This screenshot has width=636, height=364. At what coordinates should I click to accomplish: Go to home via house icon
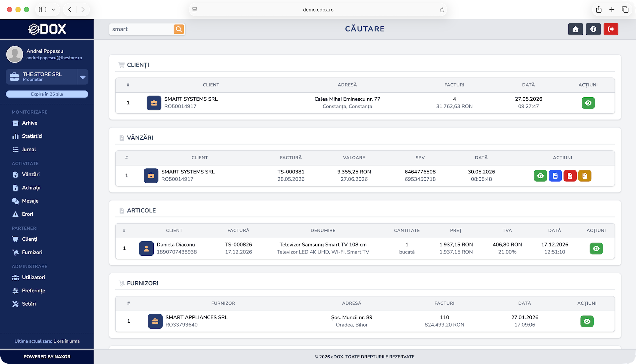click(x=575, y=29)
